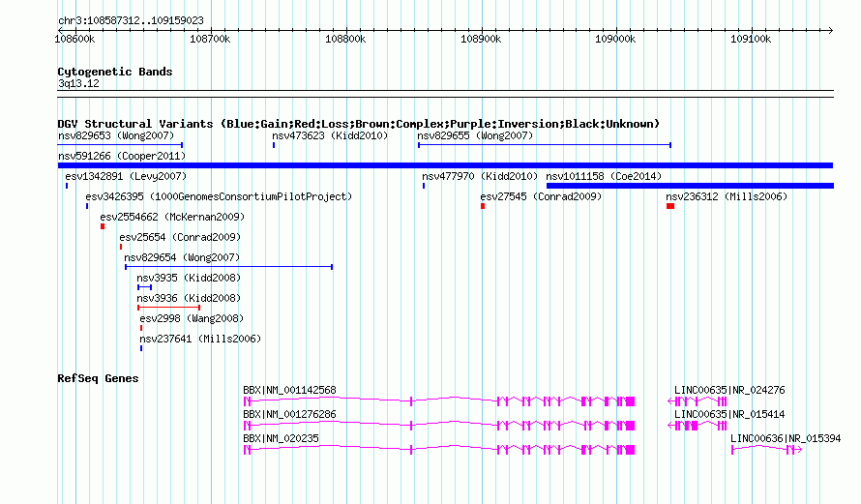The width and height of the screenshot is (861, 504).
Task: Open esv3426395 1000GenomesConsortiumPilotProject label
Action: [x=219, y=196]
